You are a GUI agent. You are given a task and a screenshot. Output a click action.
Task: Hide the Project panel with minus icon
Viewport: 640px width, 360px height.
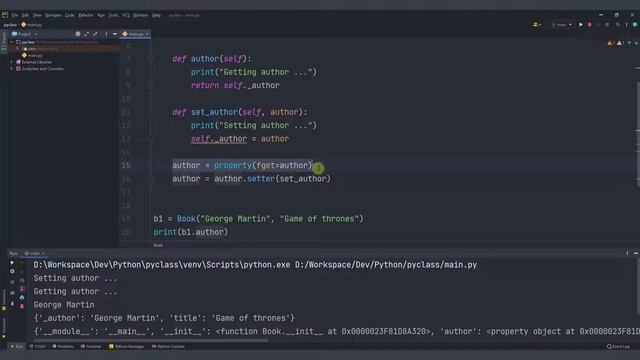point(115,34)
